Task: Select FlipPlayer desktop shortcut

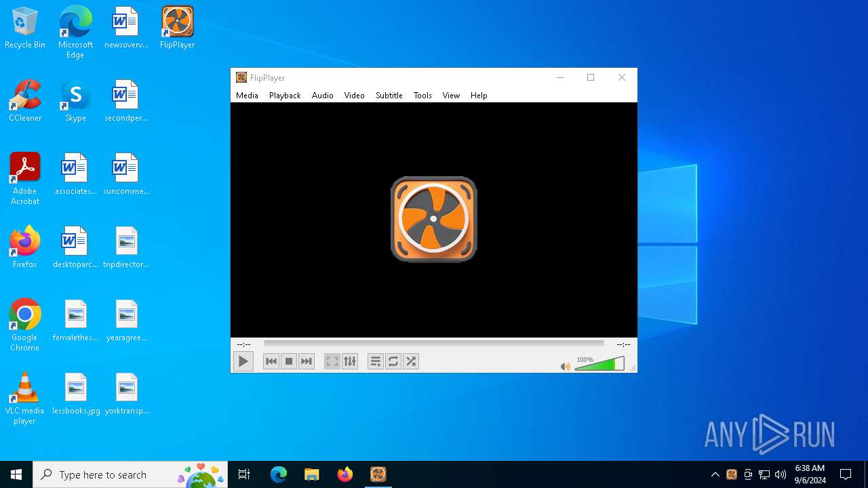Action: pos(178,28)
